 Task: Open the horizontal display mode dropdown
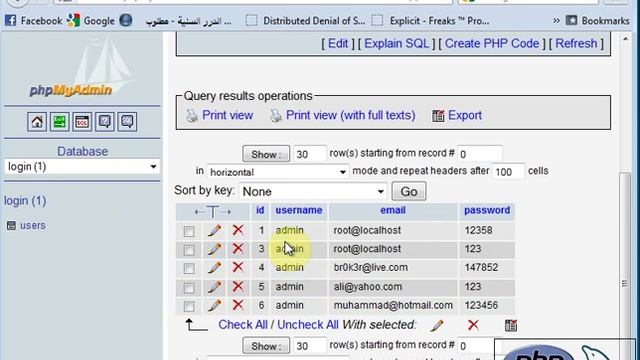click(x=278, y=172)
